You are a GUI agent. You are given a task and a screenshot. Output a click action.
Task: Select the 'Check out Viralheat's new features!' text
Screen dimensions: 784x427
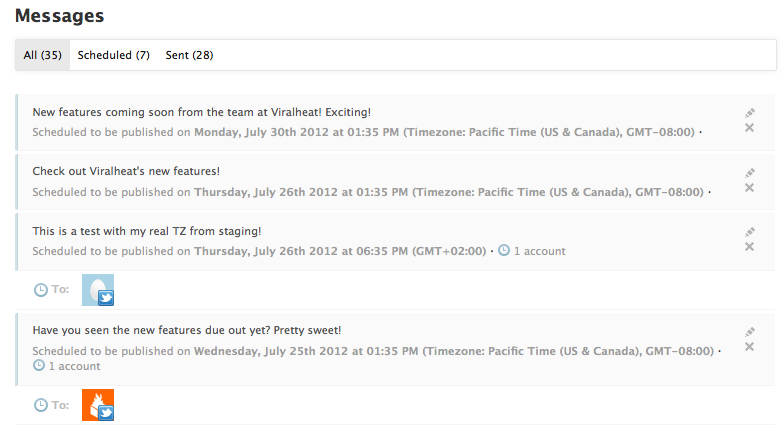pos(126,171)
